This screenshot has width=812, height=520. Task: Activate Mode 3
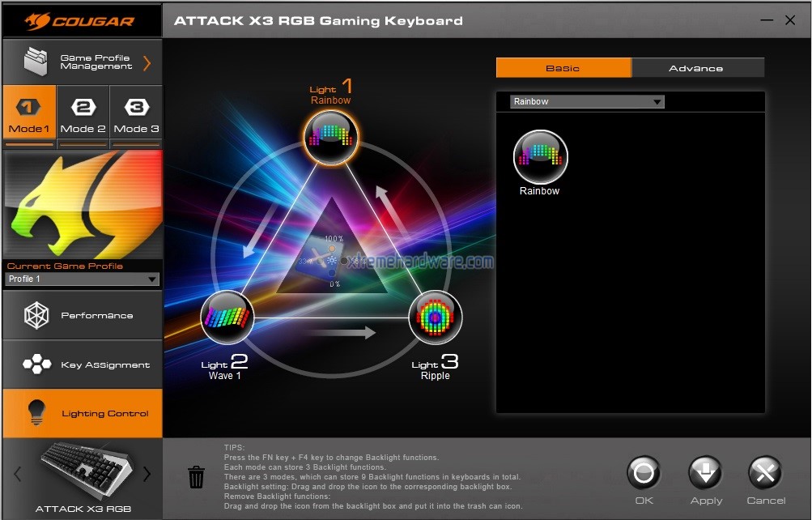point(136,116)
